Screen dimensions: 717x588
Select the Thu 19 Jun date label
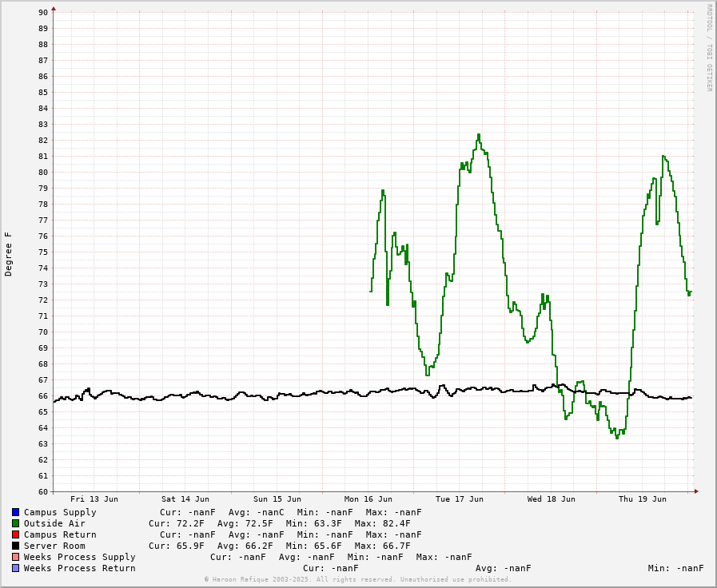pyautogui.click(x=642, y=499)
